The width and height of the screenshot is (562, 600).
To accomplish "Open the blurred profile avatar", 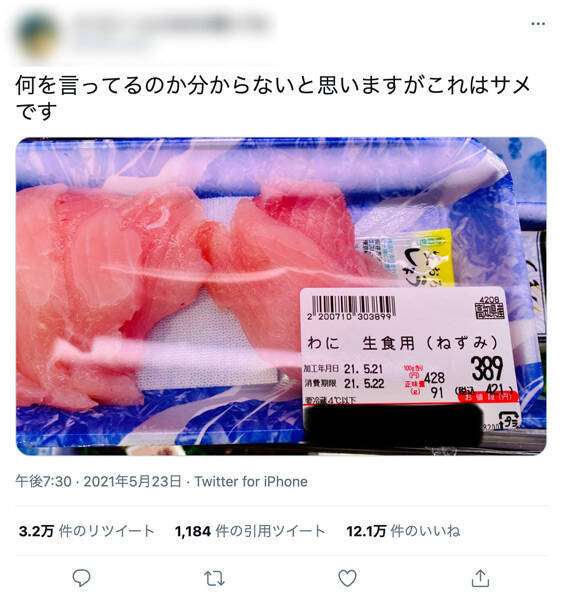I will point(37,35).
